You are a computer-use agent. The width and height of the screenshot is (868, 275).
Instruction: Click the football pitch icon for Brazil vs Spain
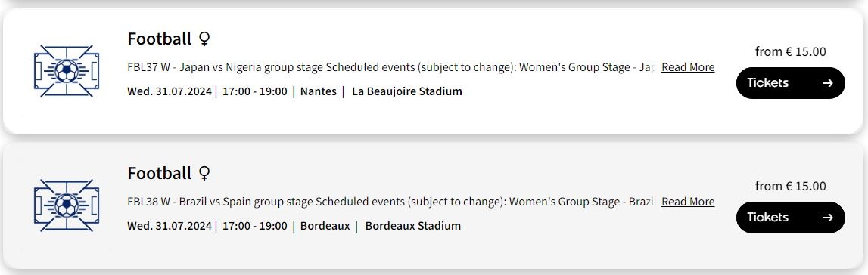[x=67, y=205]
